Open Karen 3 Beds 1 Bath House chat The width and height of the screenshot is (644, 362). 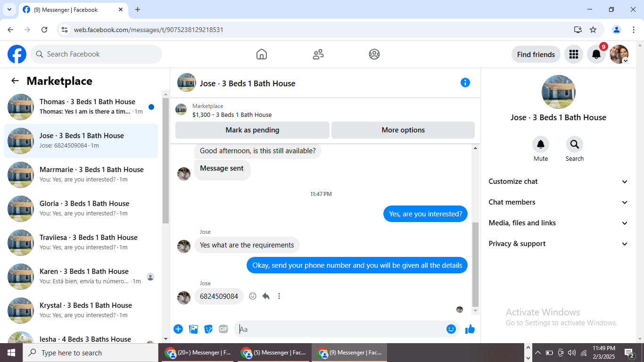click(x=81, y=277)
